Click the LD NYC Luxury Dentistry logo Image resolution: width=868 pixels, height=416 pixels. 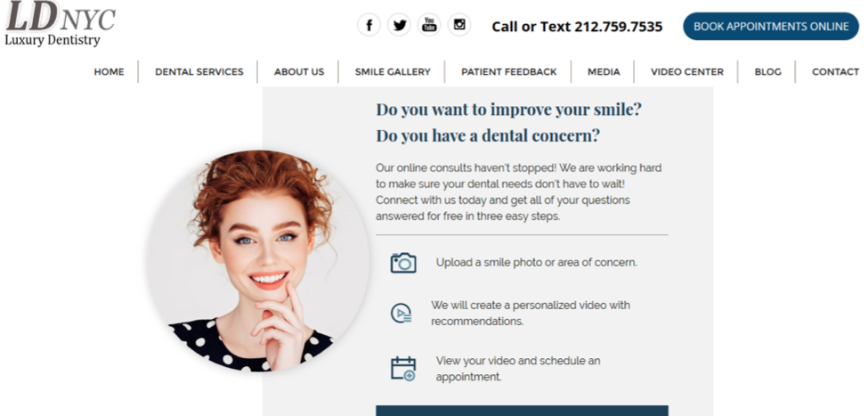point(60,24)
